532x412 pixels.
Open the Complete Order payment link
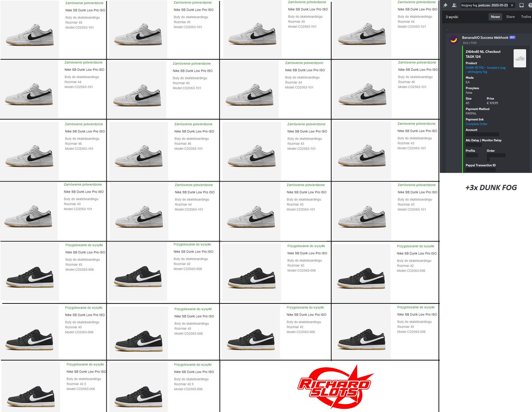476,124
